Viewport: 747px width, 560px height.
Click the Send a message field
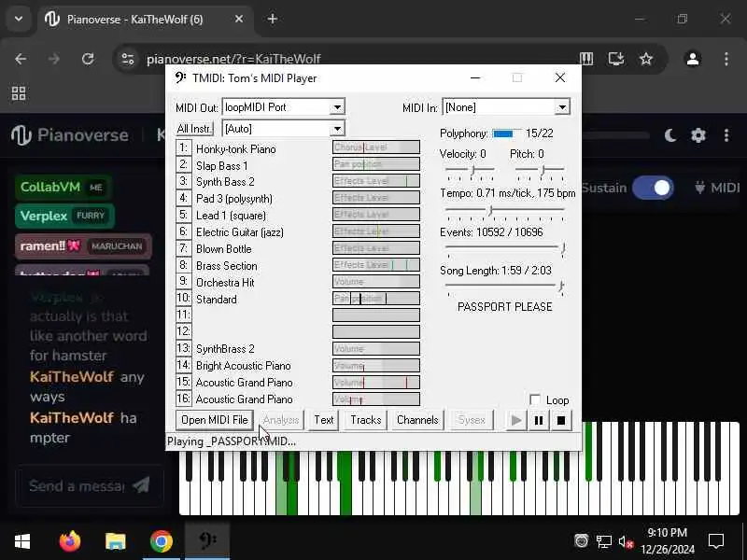pyautogui.click(x=77, y=485)
